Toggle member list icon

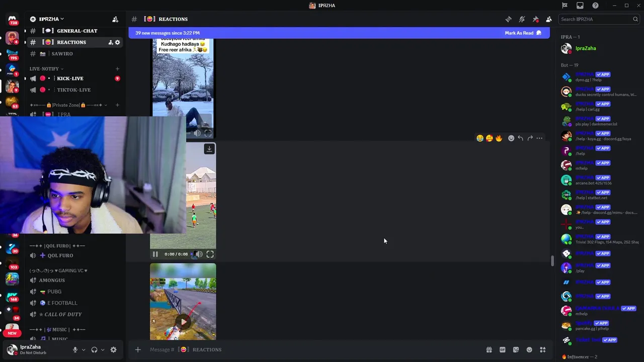(549, 19)
